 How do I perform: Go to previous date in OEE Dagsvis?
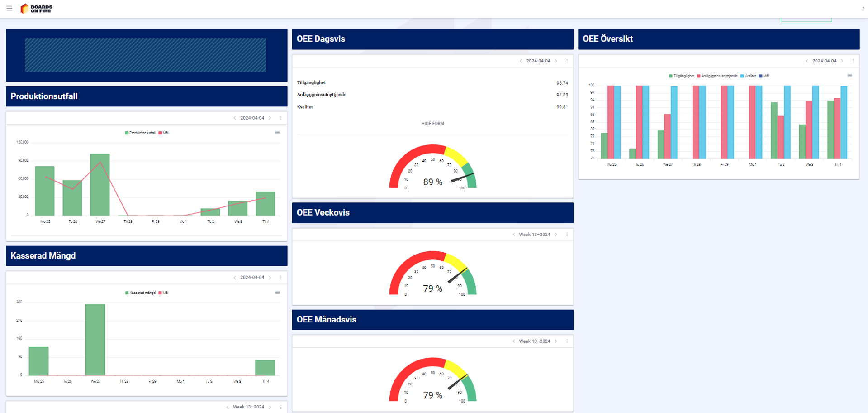(521, 61)
